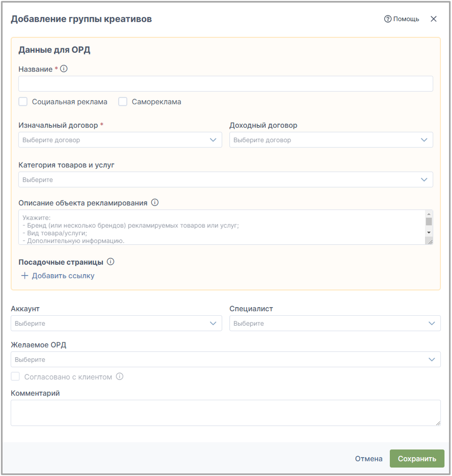Open the Специалист dropdown
Image resolution: width=452 pixels, height=476 pixels.
[335, 323]
